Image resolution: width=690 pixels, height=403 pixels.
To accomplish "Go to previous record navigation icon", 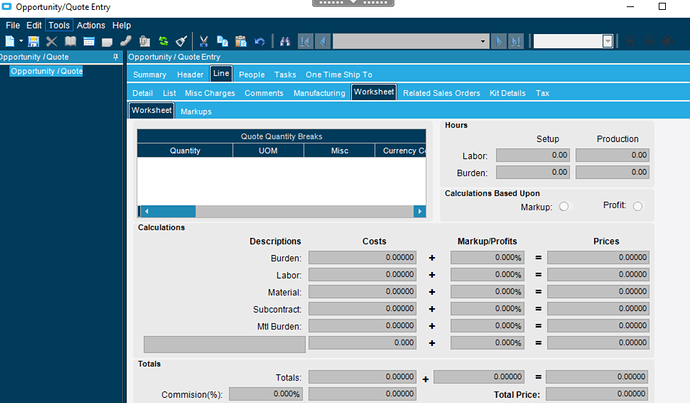I will pos(323,42).
